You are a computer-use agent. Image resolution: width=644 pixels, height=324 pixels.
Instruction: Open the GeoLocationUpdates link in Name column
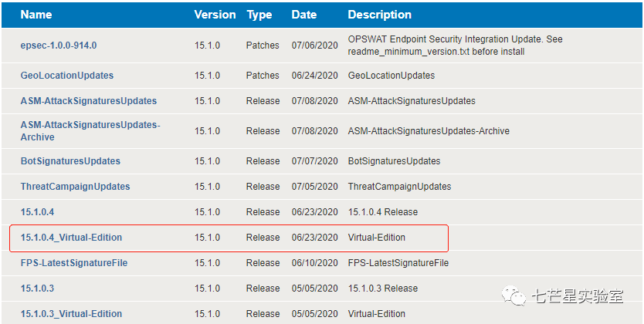coord(67,76)
